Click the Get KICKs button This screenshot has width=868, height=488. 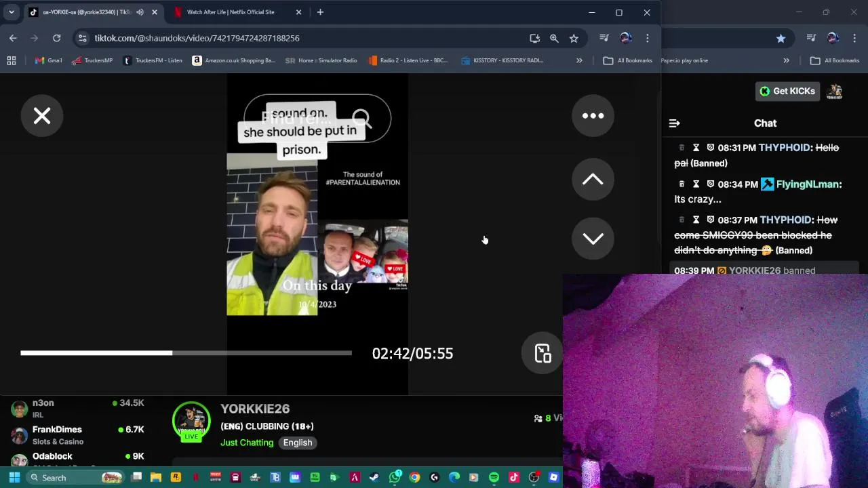pos(787,91)
